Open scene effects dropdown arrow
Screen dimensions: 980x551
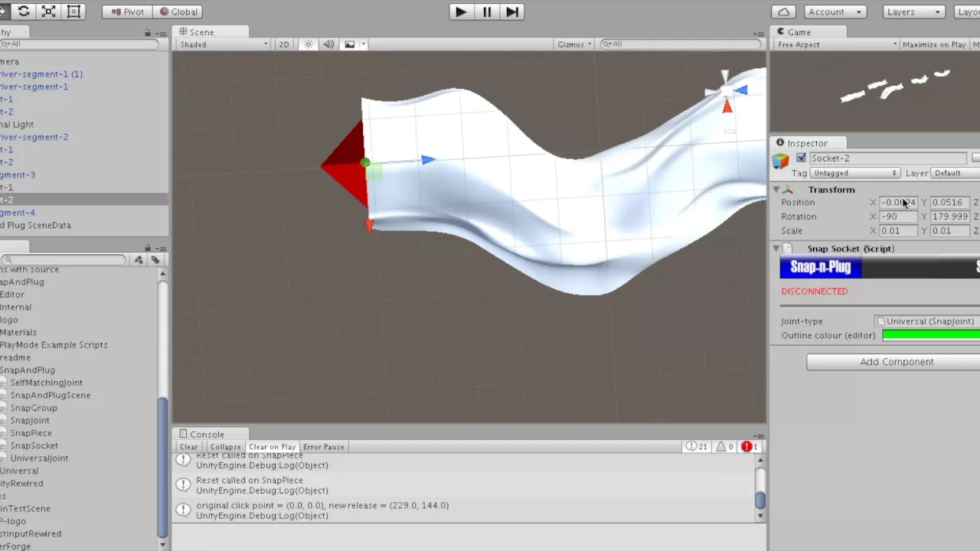click(364, 44)
